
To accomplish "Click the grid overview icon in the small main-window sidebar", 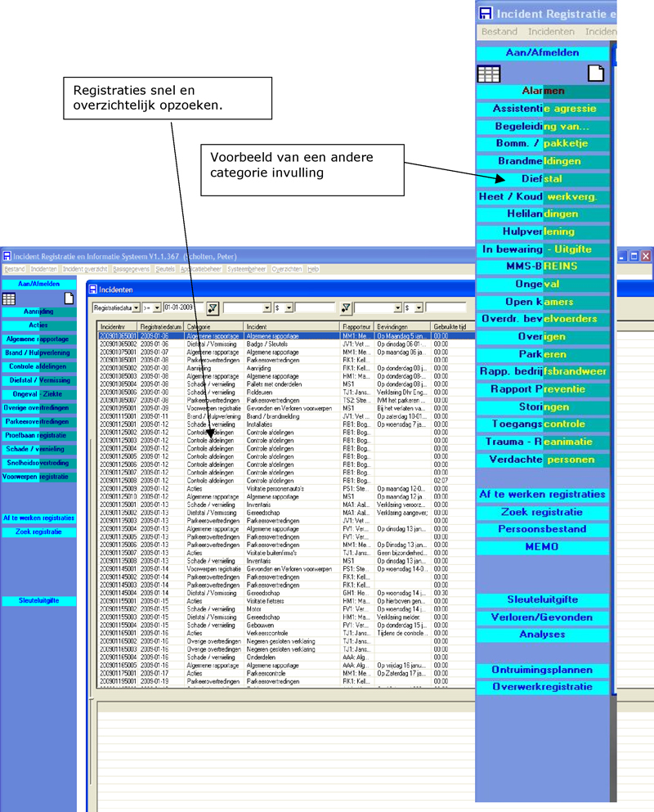I will pyautogui.click(x=9, y=298).
